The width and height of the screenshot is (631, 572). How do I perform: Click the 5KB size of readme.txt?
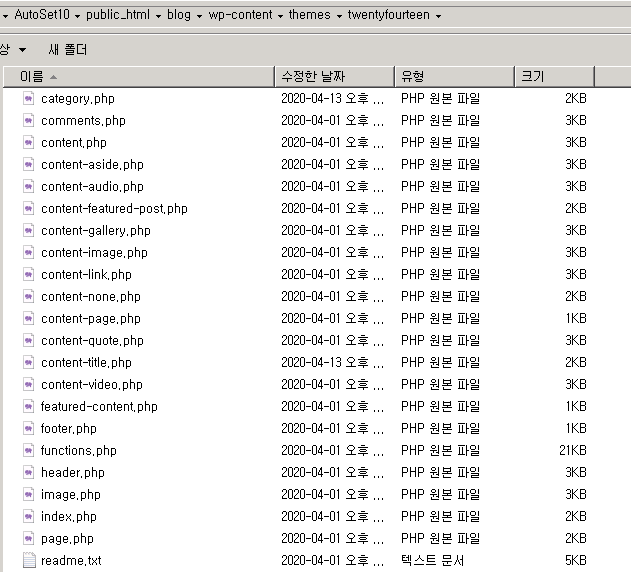576,560
